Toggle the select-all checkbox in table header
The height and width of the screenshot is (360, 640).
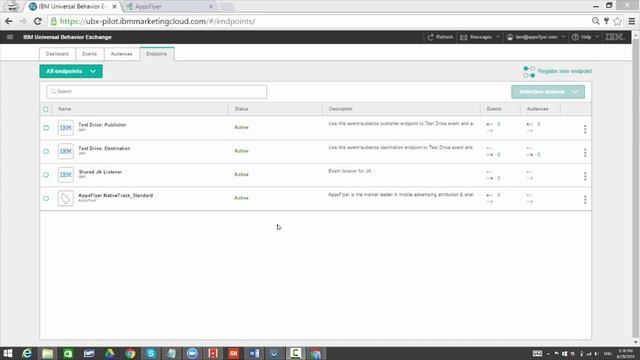click(46, 109)
